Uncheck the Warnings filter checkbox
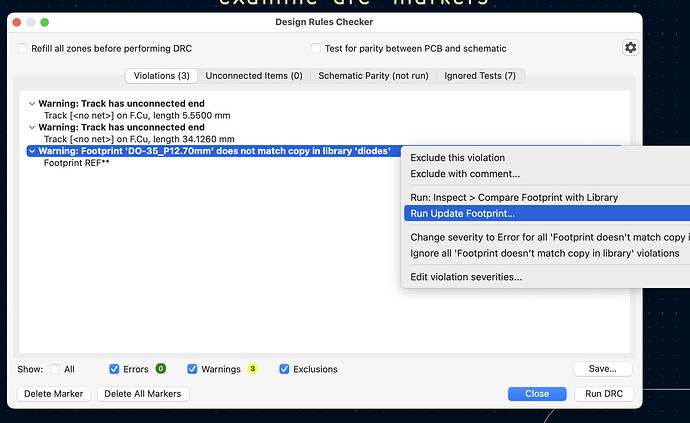The image size is (690, 423). pyautogui.click(x=193, y=369)
